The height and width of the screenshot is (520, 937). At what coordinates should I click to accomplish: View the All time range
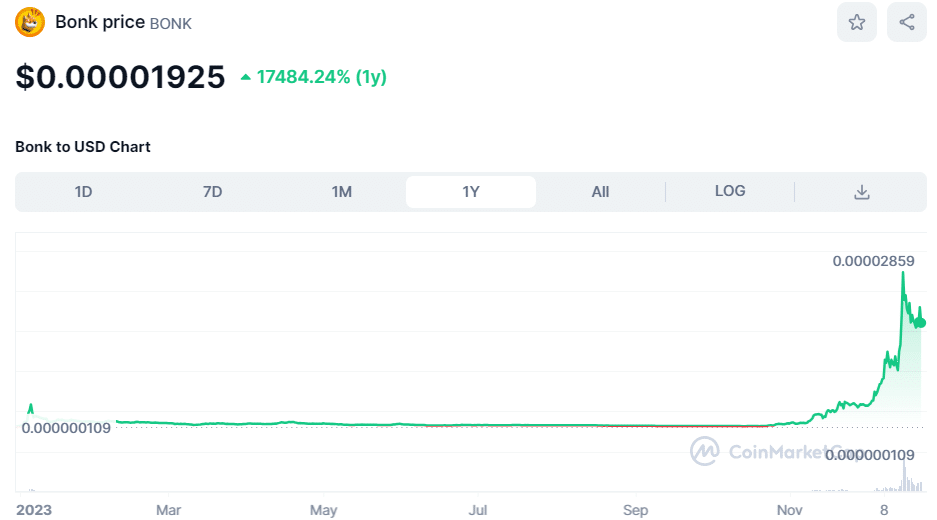600,192
